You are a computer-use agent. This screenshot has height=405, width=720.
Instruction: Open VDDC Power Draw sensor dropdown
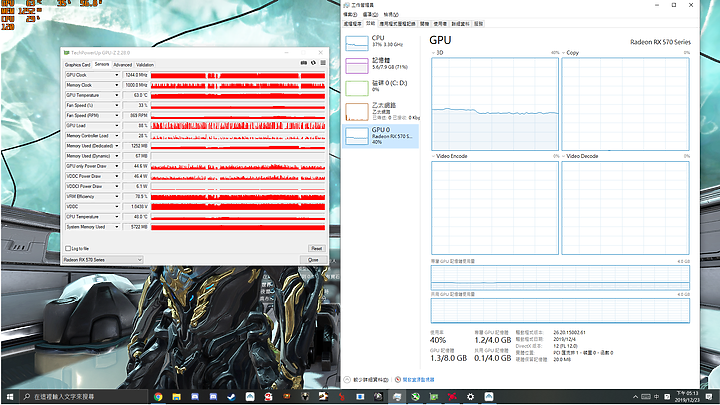(x=116, y=176)
